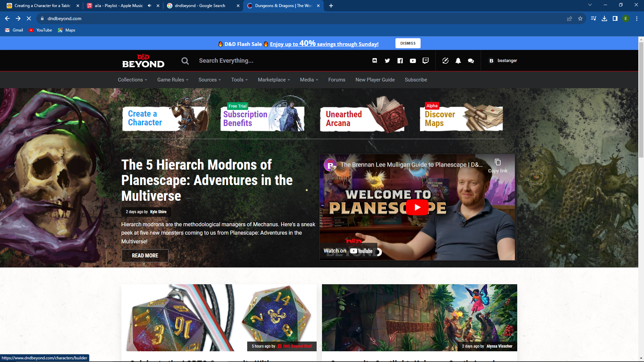Click the Discover Maps card
644x362 pixels.
pyautogui.click(x=461, y=118)
